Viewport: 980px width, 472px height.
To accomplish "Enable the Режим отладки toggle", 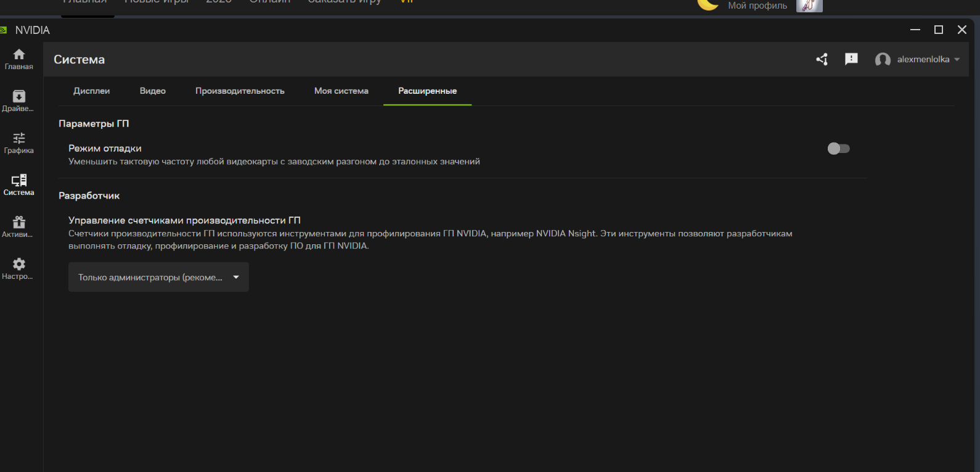I will pos(838,149).
